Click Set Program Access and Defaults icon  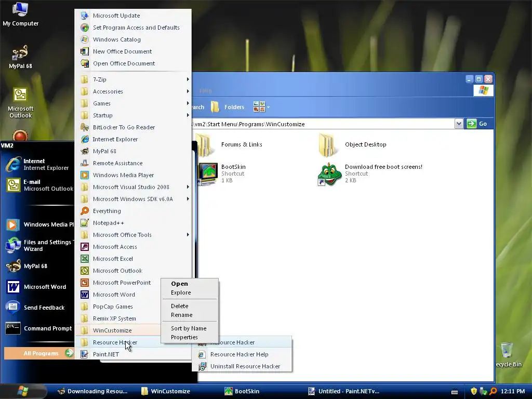point(85,28)
